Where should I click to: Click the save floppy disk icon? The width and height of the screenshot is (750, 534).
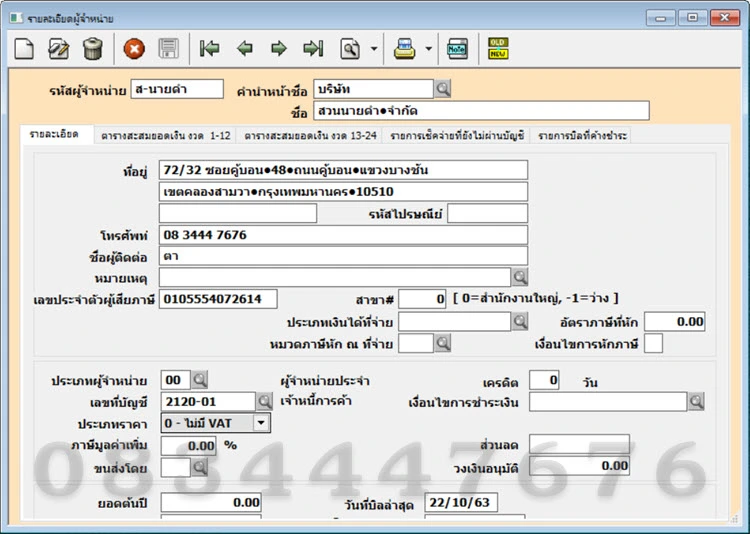[x=168, y=49]
